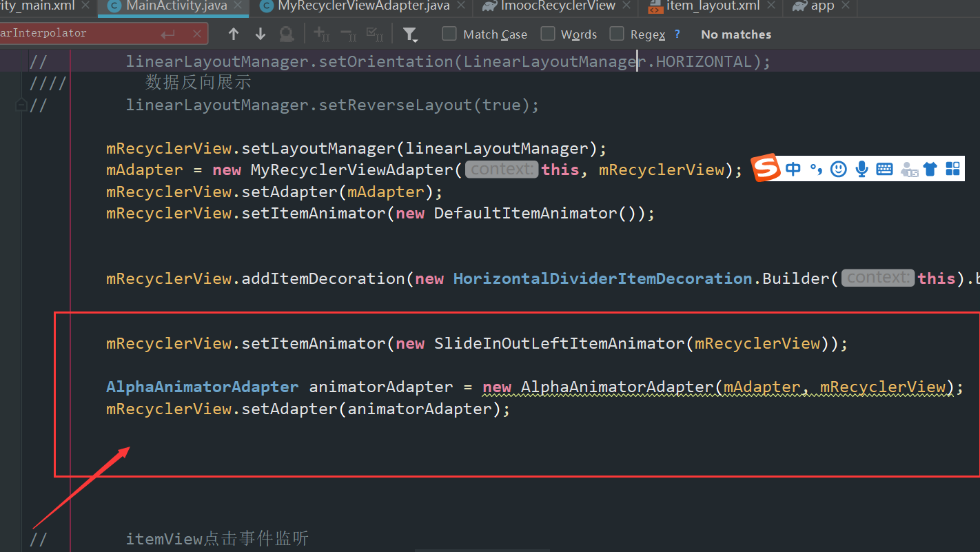Click the setLayoutManager(linearLayoutManager) line

tap(356, 149)
